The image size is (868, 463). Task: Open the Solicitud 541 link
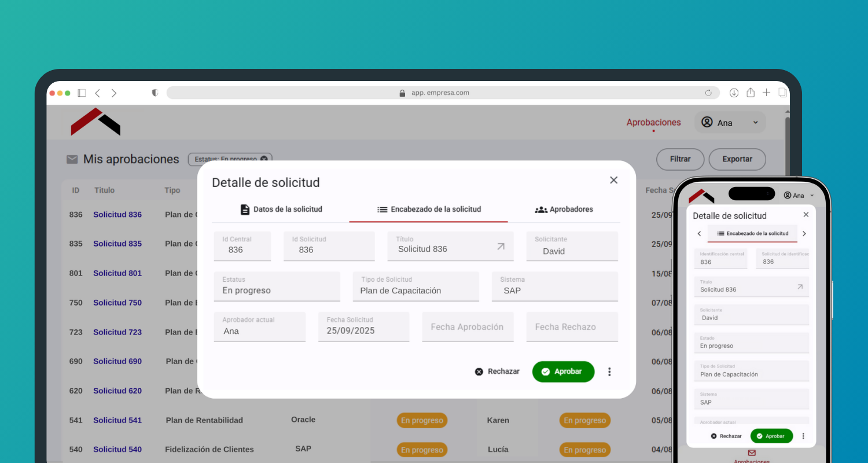[117, 420]
